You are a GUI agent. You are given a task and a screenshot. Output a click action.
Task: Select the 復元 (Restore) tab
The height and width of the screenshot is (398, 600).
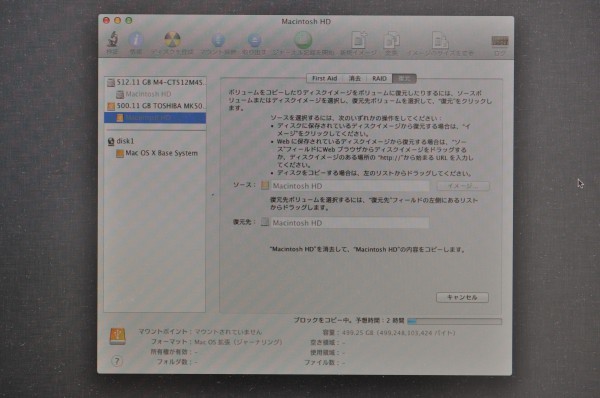point(404,78)
